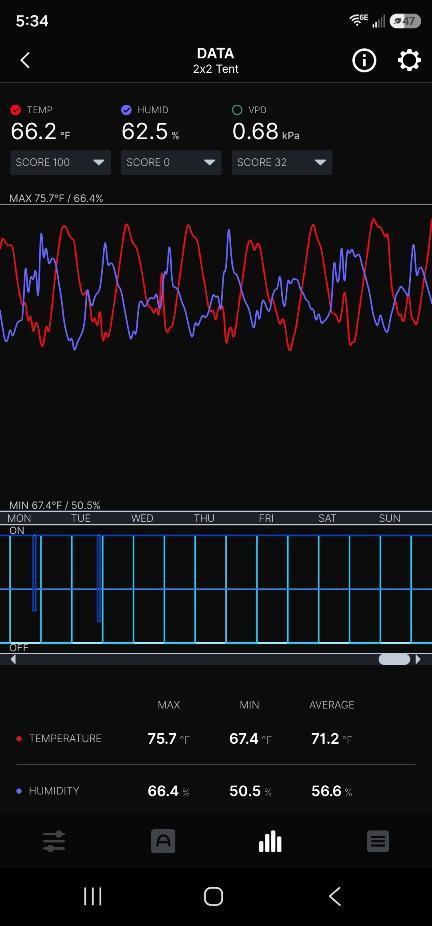Click the left scroll arrow of timeline
432x926 pixels.
[x=13, y=659]
